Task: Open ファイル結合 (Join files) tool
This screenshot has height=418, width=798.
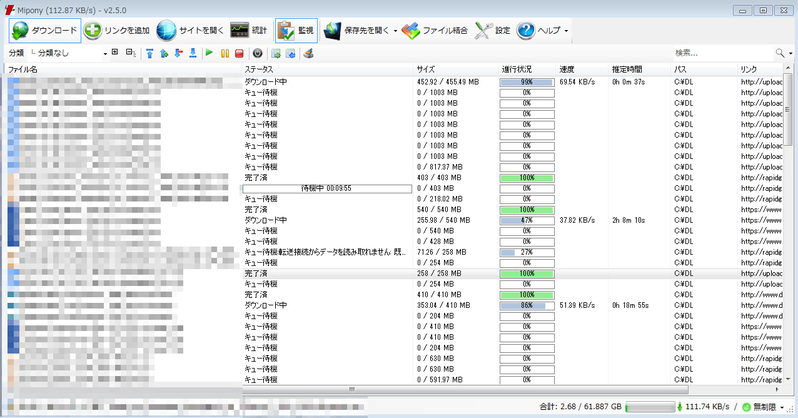Action: pyautogui.click(x=435, y=31)
